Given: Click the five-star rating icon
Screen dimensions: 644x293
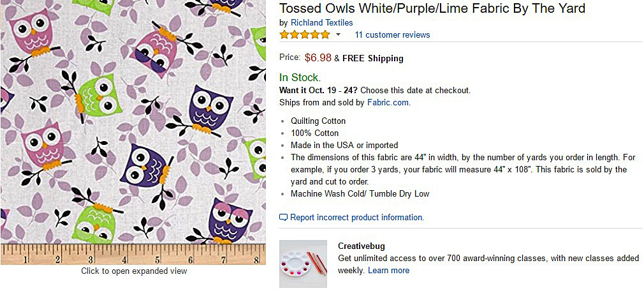Looking at the screenshot, I should point(305,34).
